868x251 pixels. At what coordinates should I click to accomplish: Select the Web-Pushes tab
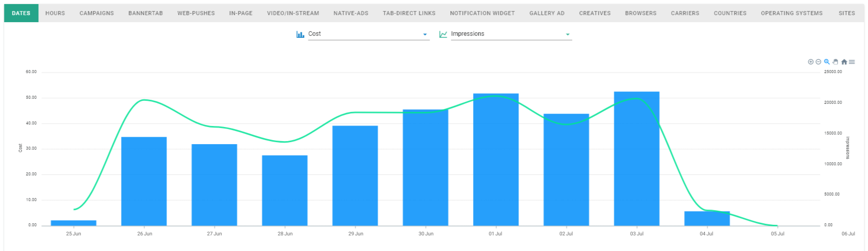pos(196,13)
